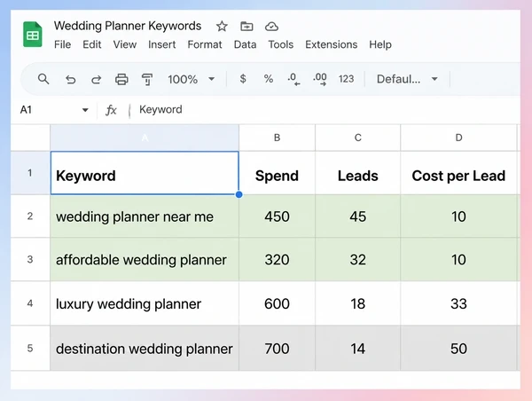Select cell wedding planner near me

pyautogui.click(x=145, y=216)
